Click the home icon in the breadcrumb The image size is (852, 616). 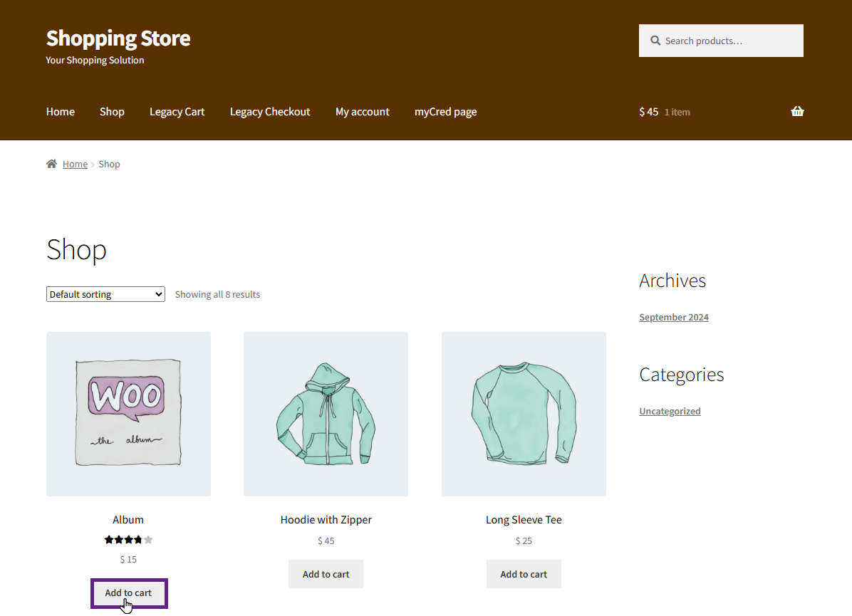tap(51, 164)
